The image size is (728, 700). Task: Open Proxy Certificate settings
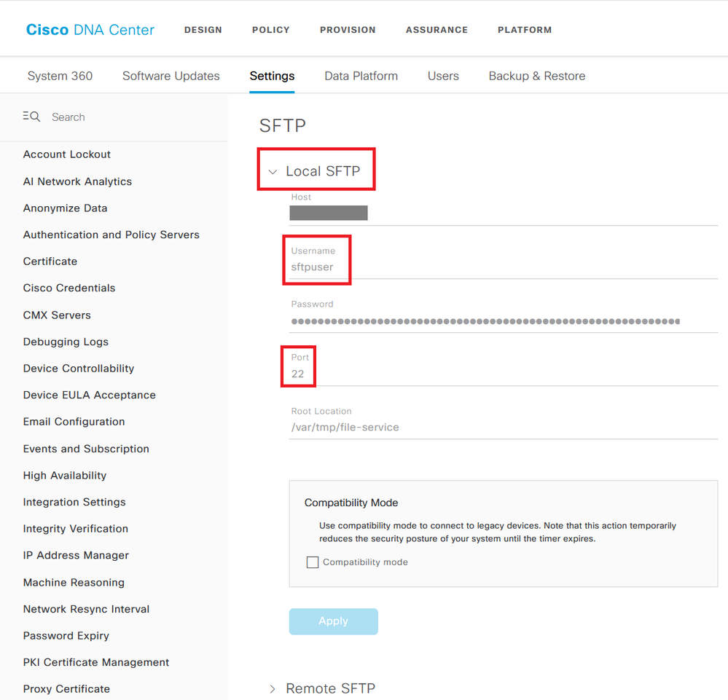(66, 689)
